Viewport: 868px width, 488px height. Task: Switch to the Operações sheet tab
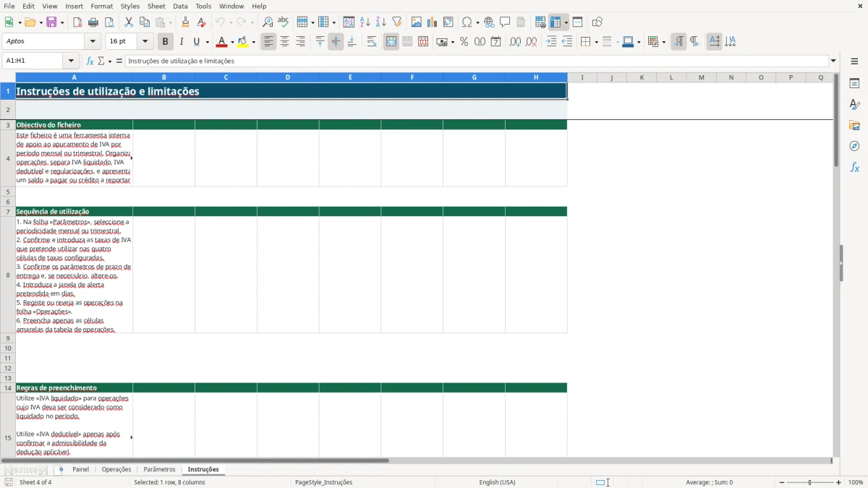(116, 469)
